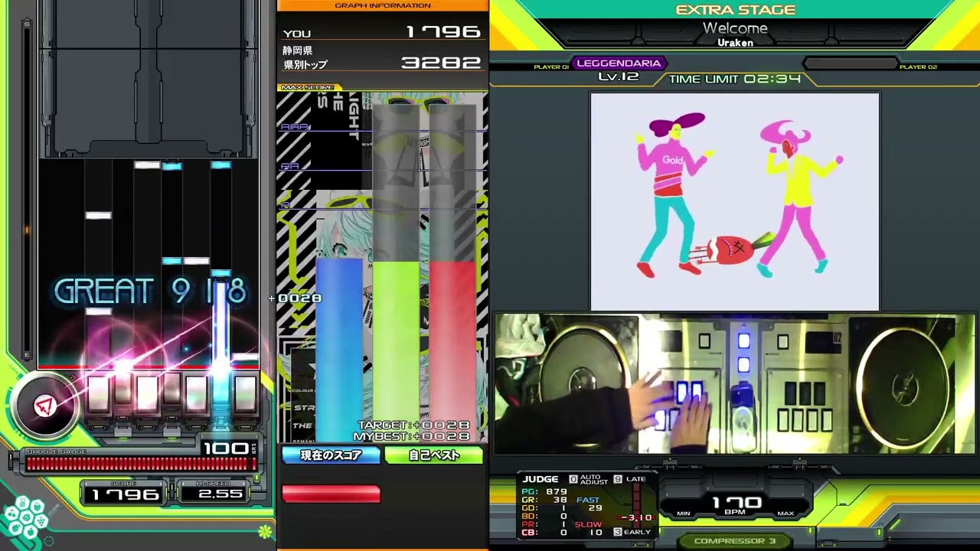The height and width of the screenshot is (551, 980).
Task: Click the 9 key badge beside LATE
Action: [x=618, y=479]
